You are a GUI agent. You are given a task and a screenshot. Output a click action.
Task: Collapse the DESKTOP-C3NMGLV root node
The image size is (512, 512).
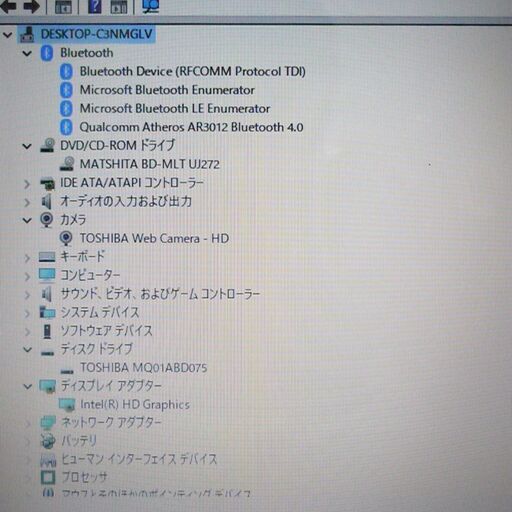[x=8, y=35]
